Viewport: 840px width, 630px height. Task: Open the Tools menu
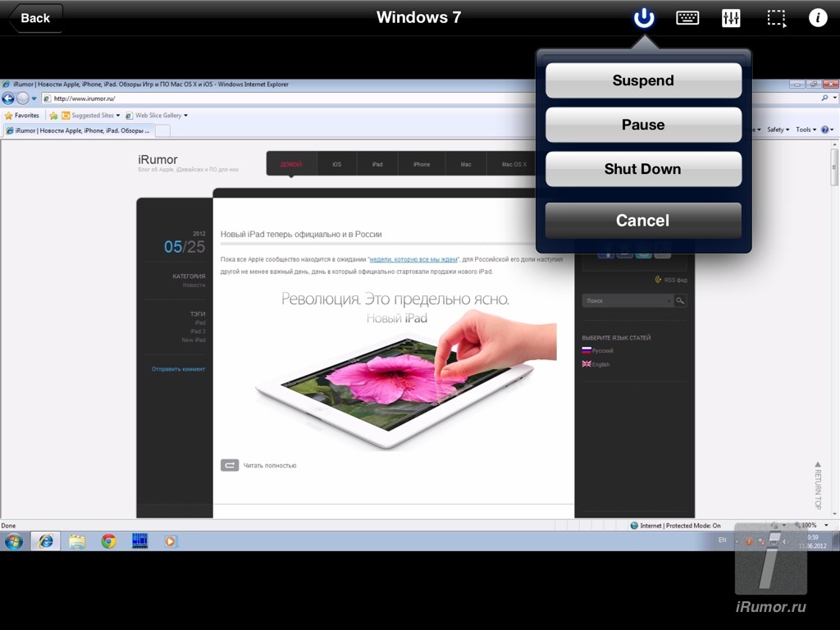[x=806, y=130]
